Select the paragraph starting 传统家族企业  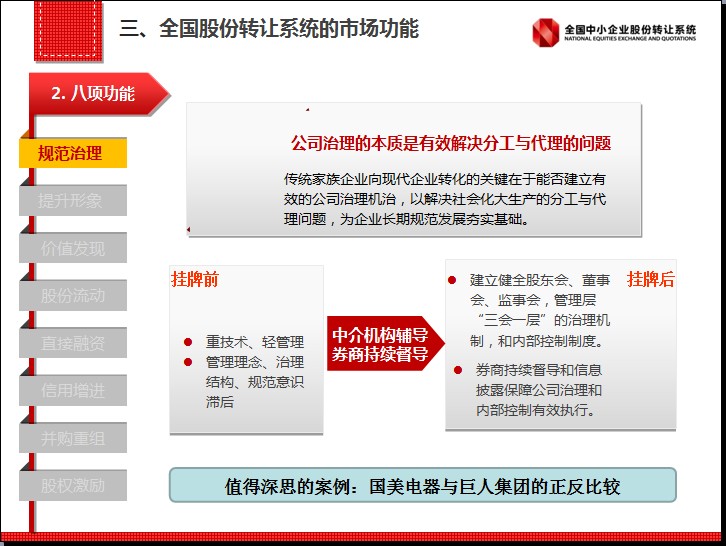[x=445, y=199]
